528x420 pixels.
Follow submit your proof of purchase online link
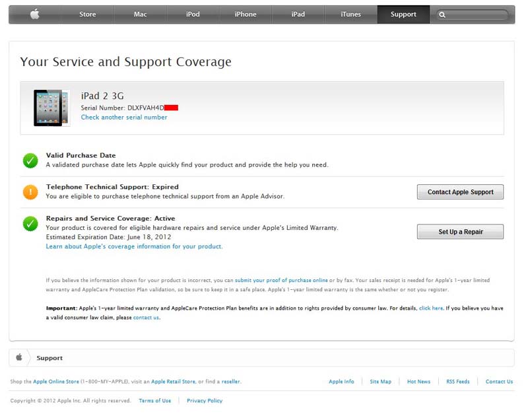coord(281,280)
